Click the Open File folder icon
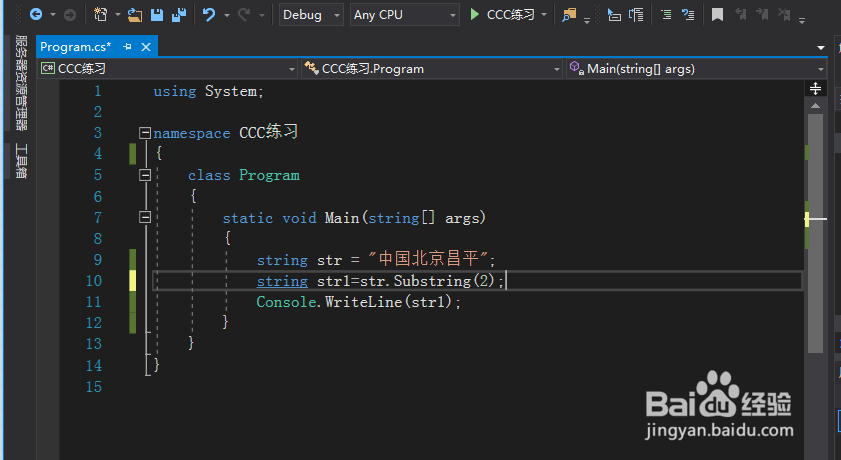 pyautogui.click(x=135, y=15)
